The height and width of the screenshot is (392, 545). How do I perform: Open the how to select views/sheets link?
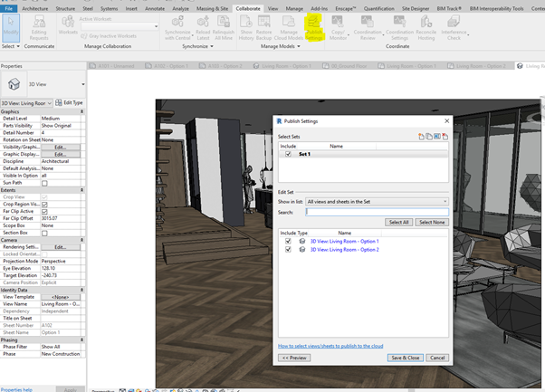330,346
